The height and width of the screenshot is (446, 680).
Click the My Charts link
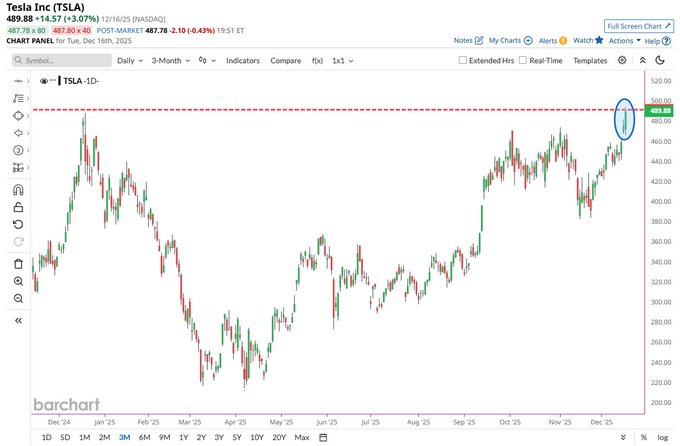505,40
